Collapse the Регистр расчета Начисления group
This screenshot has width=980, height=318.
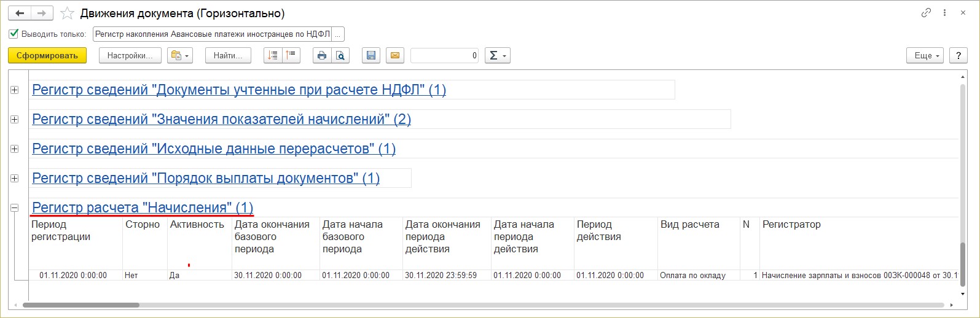pyautogui.click(x=15, y=207)
